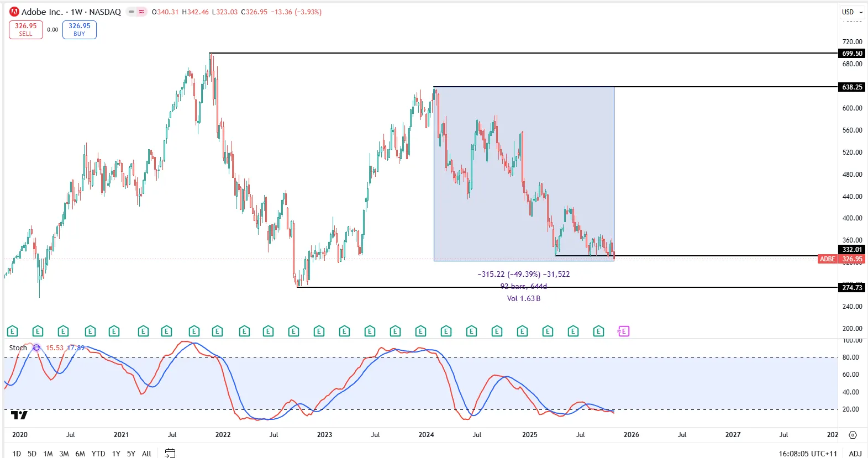
Task: Open the USD currency dropdown
Action: coord(851,12)
